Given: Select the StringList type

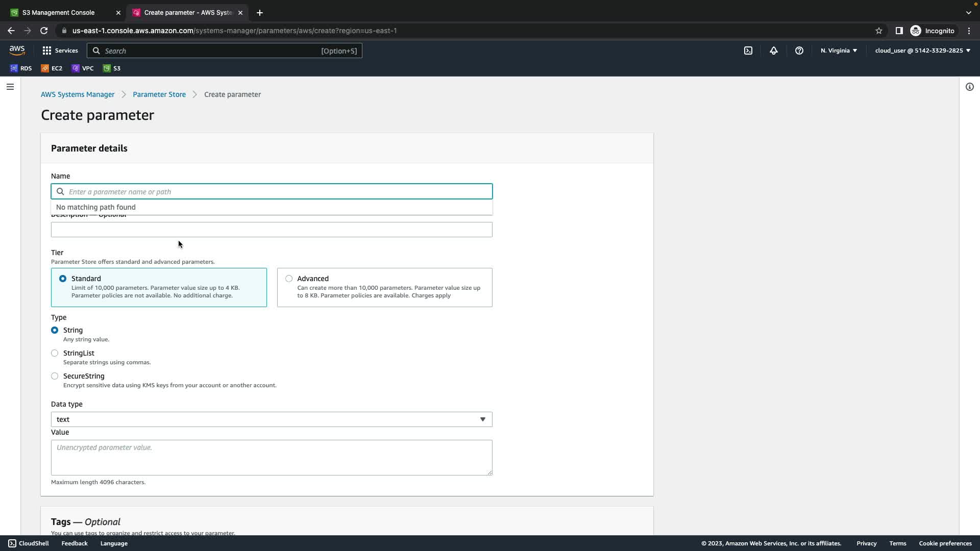Looking at the screenshot, I should tap(55, 353).
